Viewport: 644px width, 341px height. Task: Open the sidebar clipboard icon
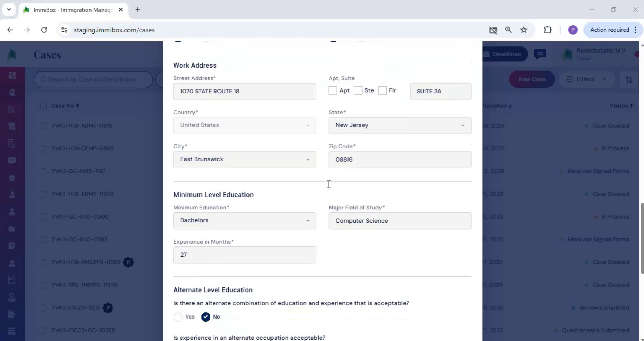pyautogui.click(x=12, y=178)
